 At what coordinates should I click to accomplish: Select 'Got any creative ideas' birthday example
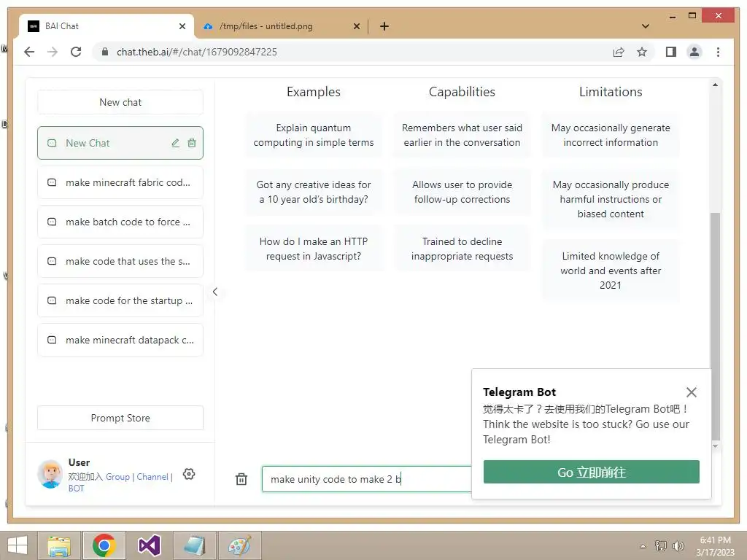(314, 192)
